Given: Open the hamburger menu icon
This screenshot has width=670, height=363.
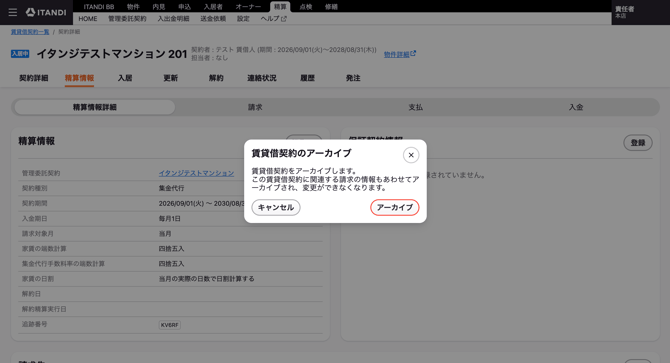Looking at the screenshot, I should [13, 12].
